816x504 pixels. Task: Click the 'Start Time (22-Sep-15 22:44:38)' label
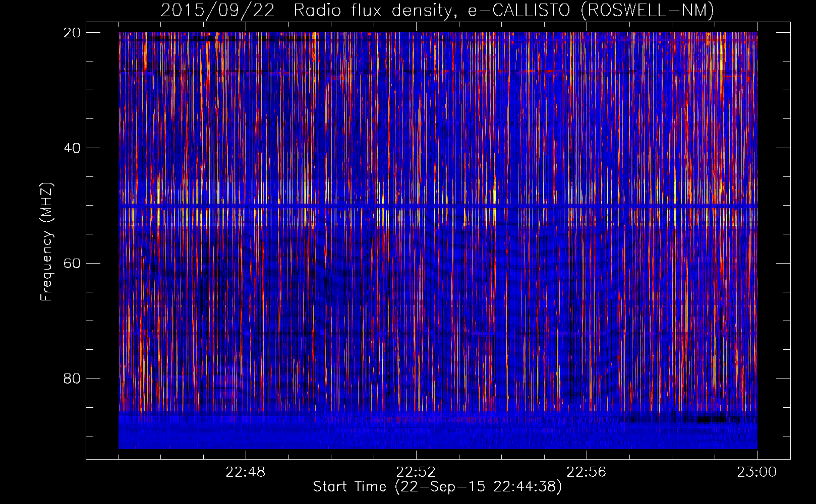coord(437,487)
